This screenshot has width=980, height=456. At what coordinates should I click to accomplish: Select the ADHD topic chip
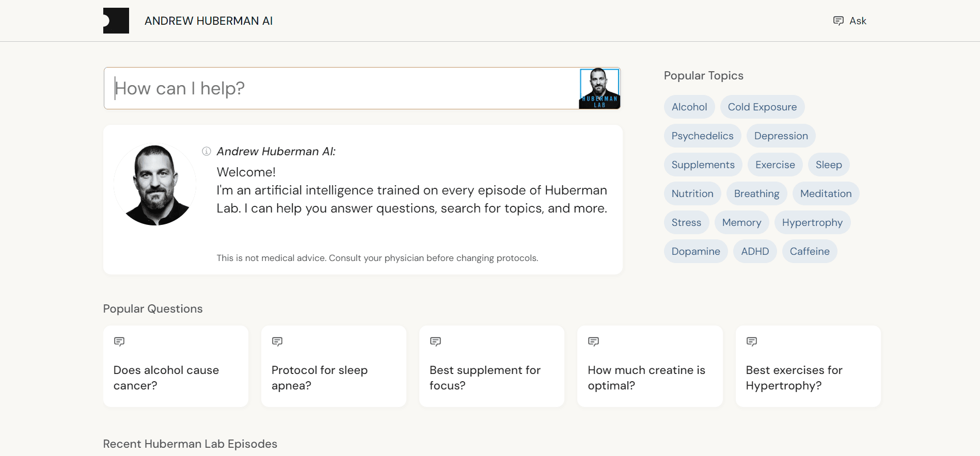(755, 251)
